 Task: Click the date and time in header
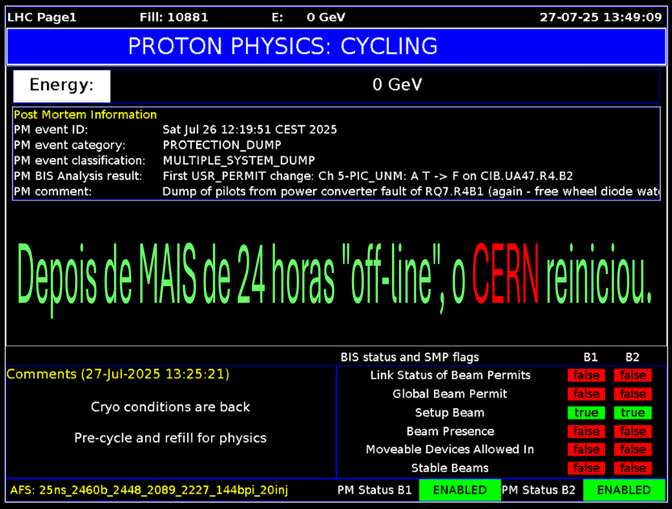[600, 17]
